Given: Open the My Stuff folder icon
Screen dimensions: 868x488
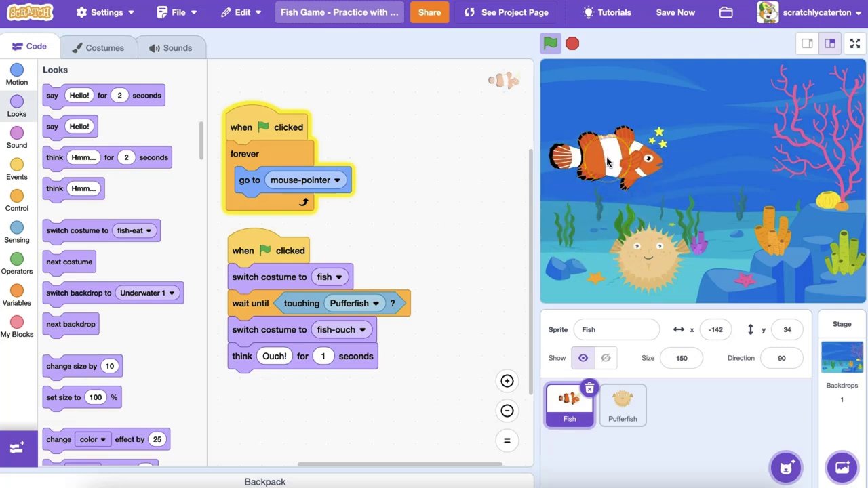Looking at the screenshot, I should [x=726, y=12].
